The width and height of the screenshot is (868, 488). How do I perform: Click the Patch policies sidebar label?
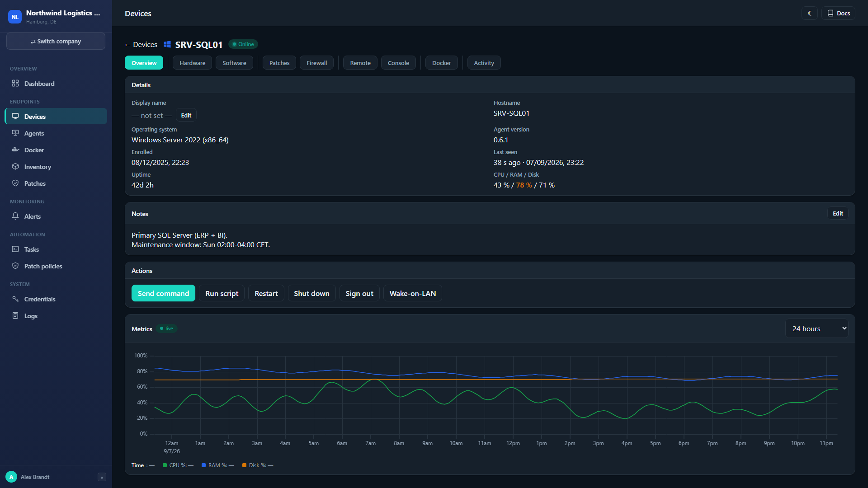coord(43,266)
